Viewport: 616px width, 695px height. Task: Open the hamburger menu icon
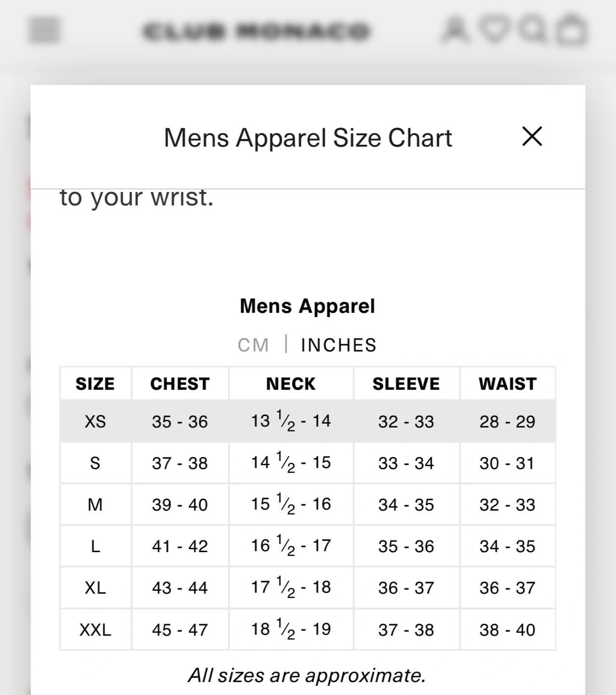(x=44, y=30)
